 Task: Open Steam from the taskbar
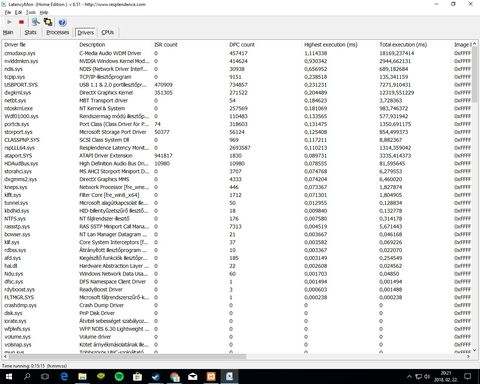click(x=156, y=377)
